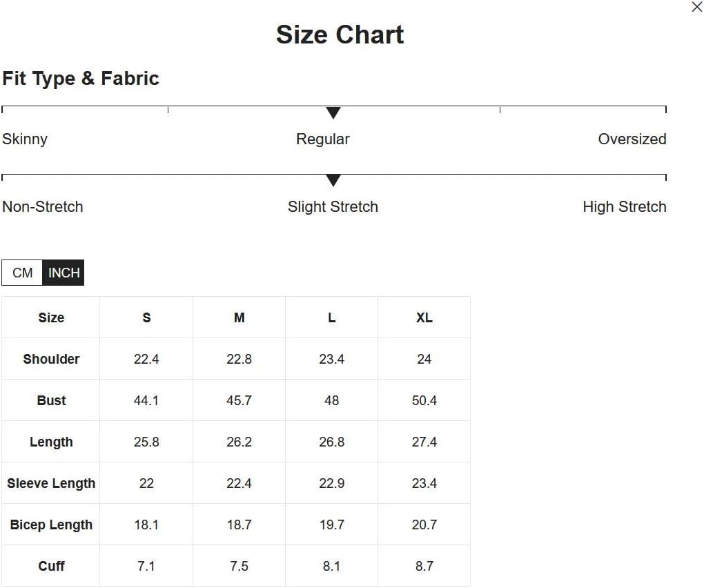Image resolution: width=704 pixels, height=588 pixels.
Task: Click the High Stretch label
Action: point(625,207)
